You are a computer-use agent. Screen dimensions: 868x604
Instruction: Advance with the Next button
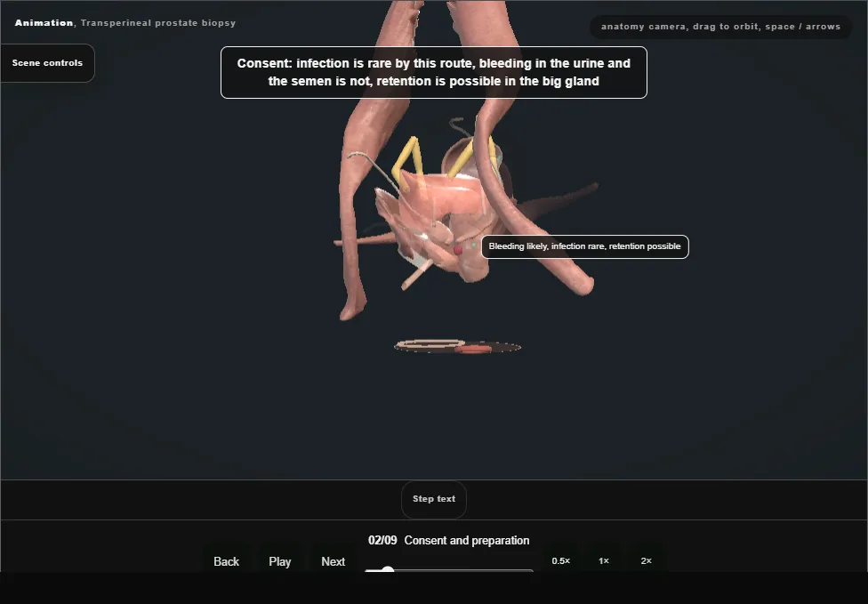tap(333, 561)
